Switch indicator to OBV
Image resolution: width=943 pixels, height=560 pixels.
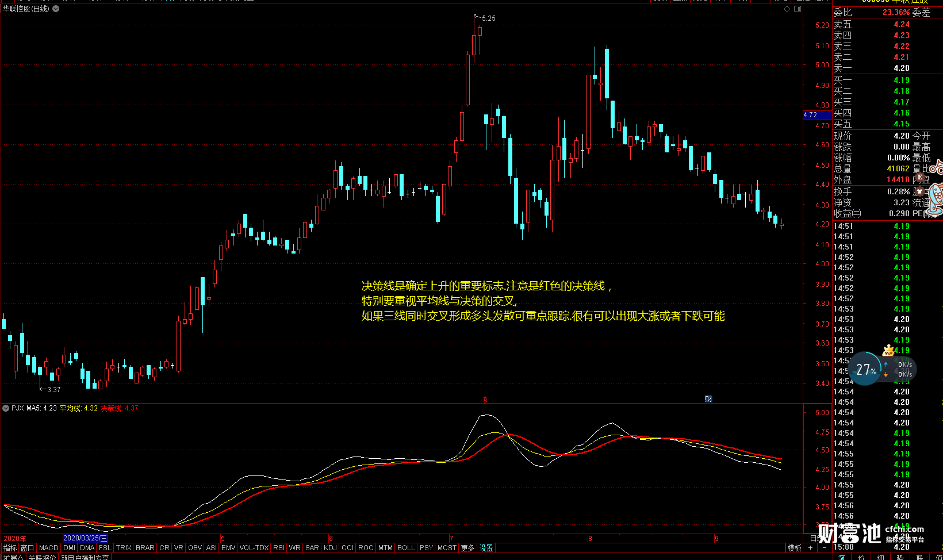(x=195, y=548)
